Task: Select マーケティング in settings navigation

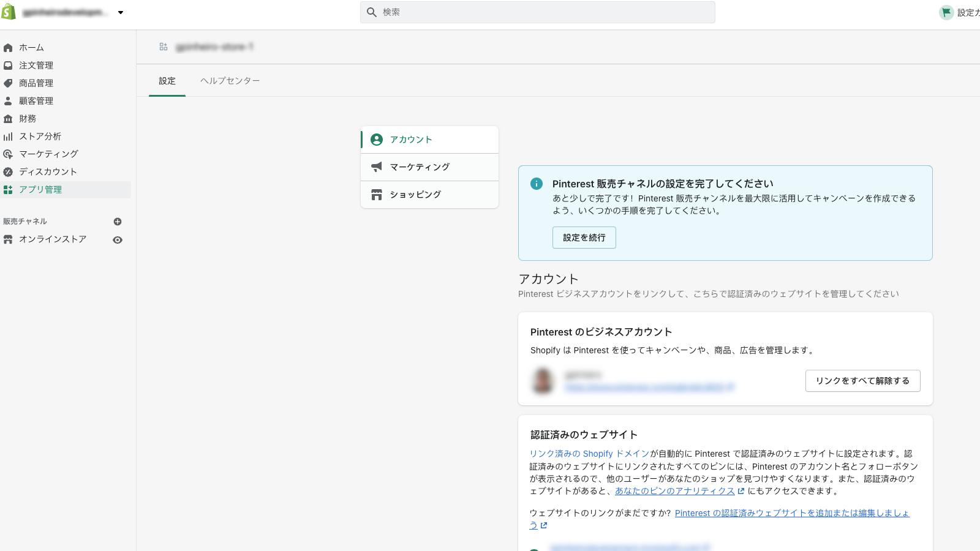Action: tap(429, 167)
